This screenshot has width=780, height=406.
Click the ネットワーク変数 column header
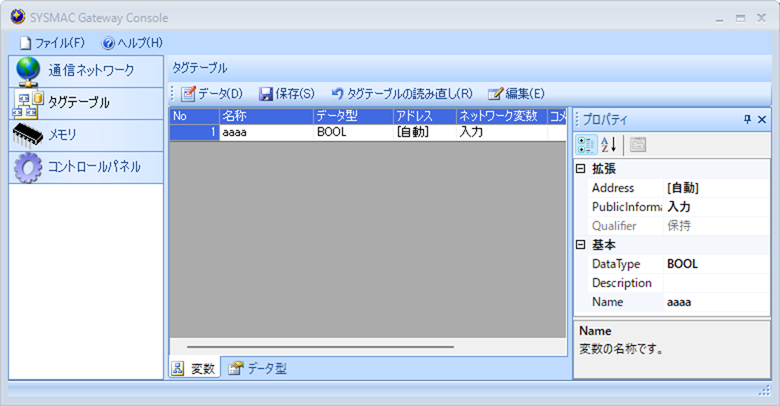pos(501,116)
